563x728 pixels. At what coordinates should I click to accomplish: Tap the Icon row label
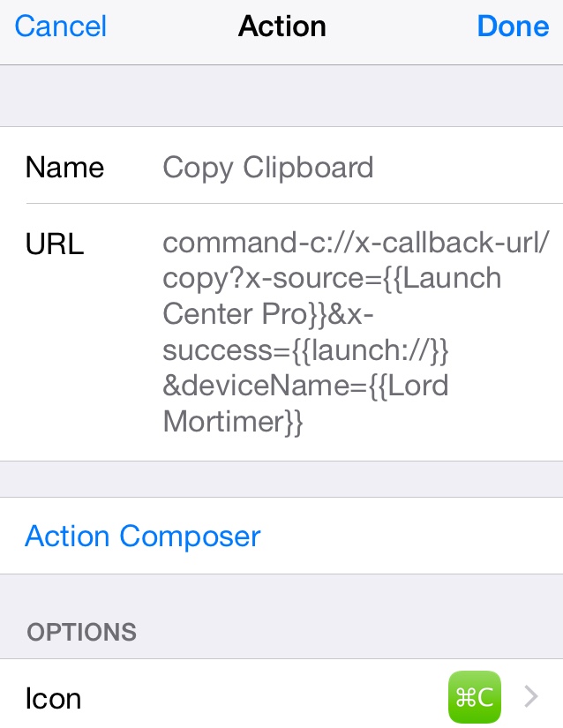click(53, 698)
